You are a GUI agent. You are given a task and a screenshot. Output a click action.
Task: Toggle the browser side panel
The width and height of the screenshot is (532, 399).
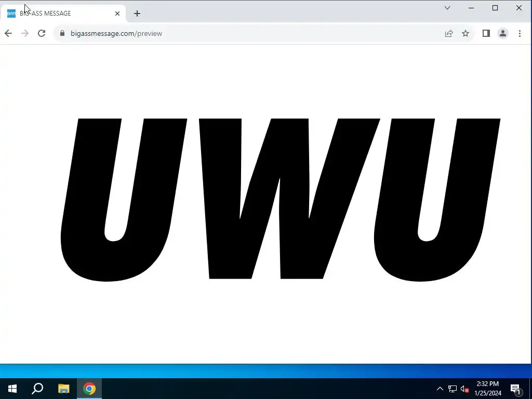486,33
